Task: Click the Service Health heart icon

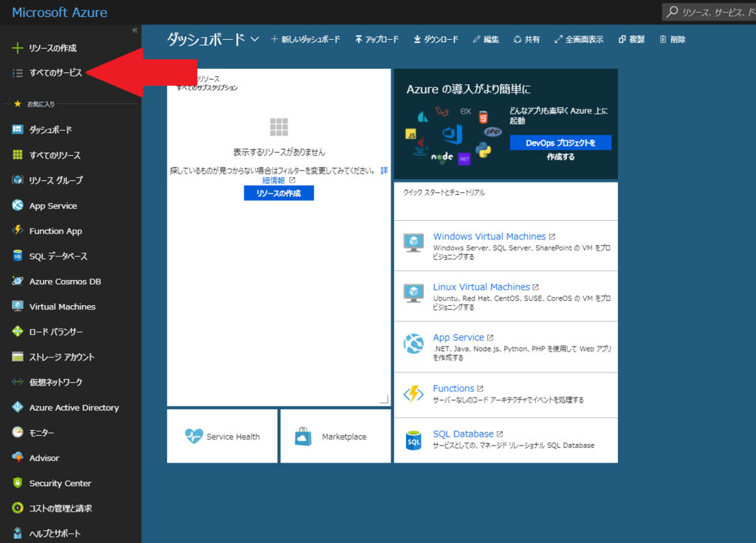Action: pyautogui.click(x=194, y=436)
